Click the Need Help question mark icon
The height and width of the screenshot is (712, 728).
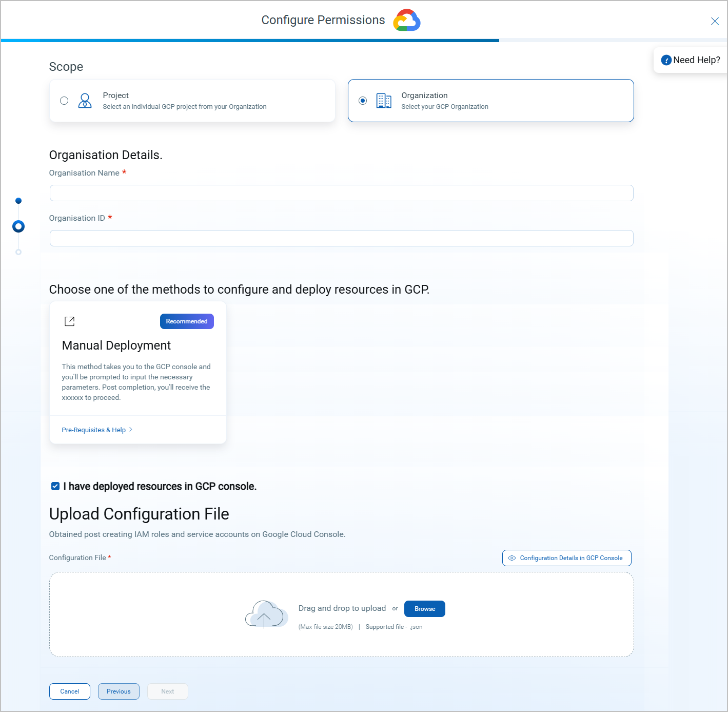pos(665,60)
